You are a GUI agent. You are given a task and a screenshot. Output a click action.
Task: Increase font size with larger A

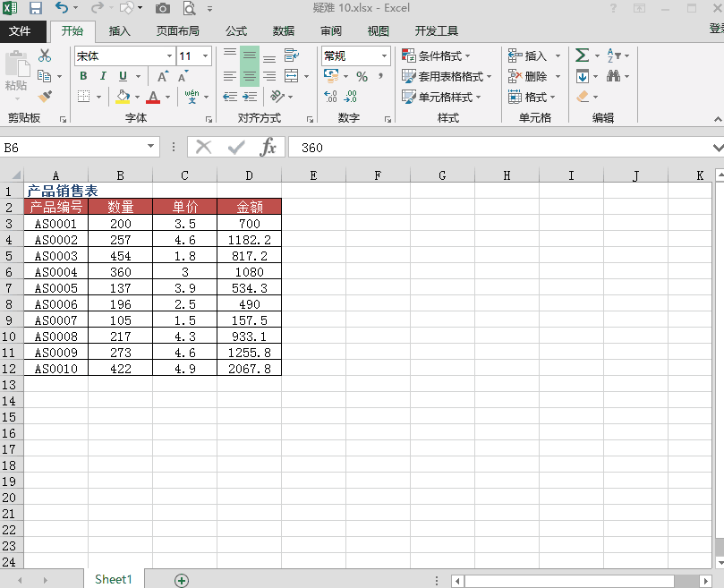click(163, 76)
